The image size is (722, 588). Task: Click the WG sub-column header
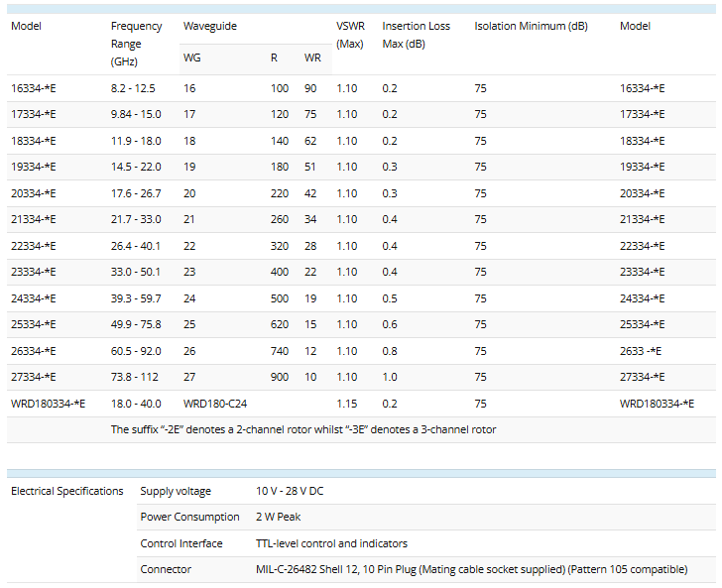192,58
